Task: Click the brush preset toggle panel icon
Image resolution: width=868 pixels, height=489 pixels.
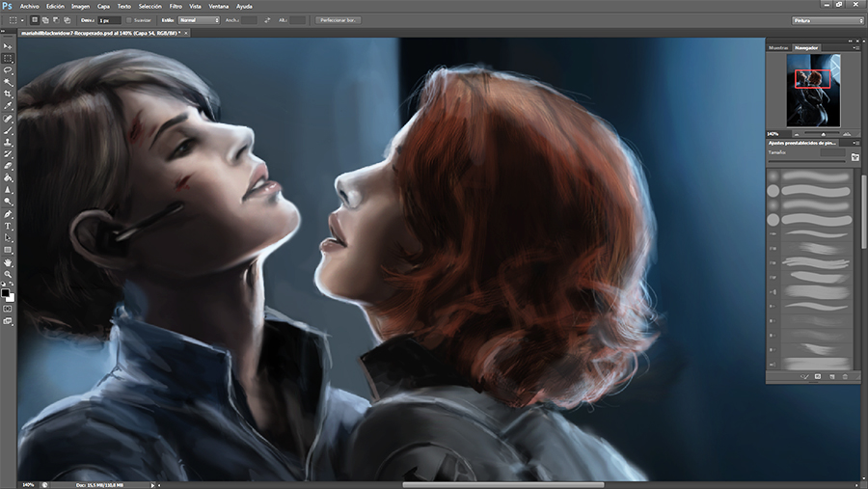Action: [x=855, y=156]
